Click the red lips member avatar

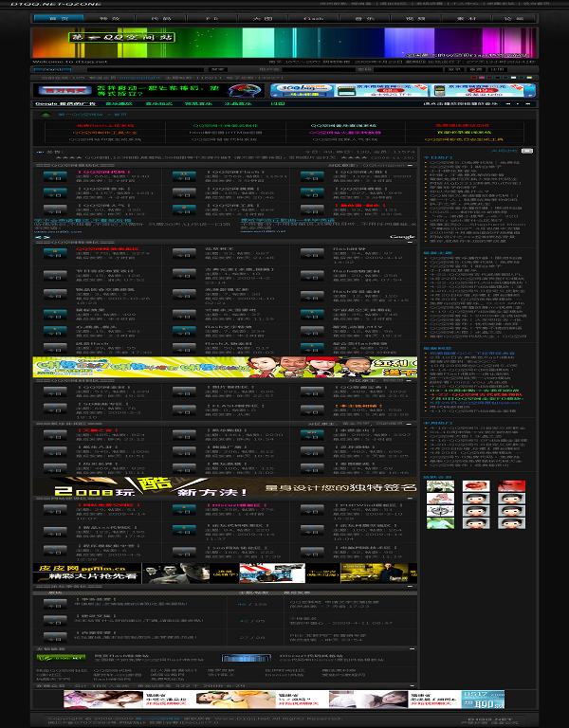476,486
